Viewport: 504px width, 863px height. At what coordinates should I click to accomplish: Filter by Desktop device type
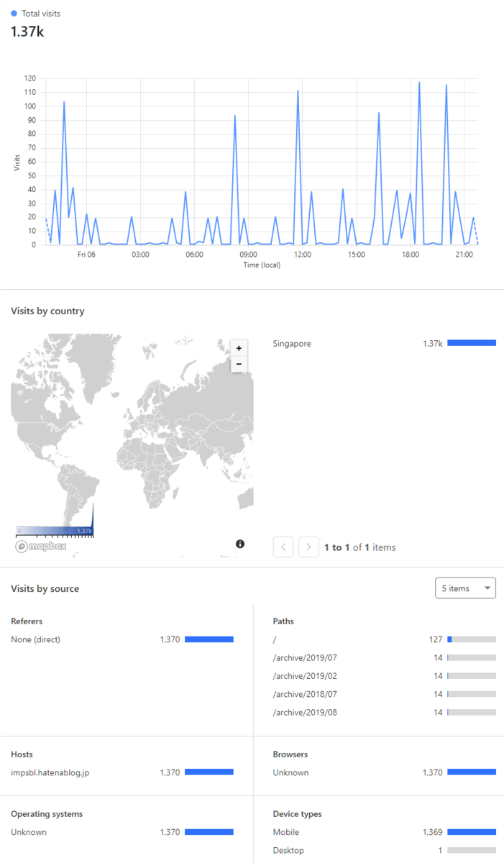(384, 850)
